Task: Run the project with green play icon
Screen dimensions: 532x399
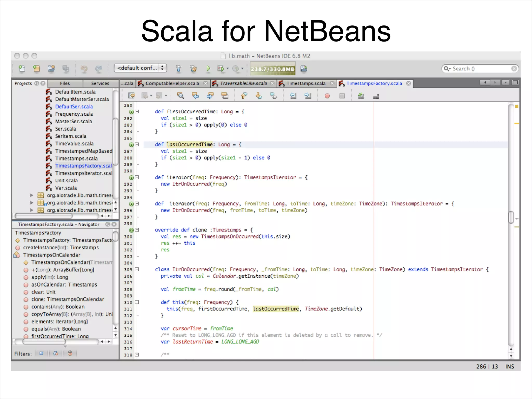Action: [208, 69]
